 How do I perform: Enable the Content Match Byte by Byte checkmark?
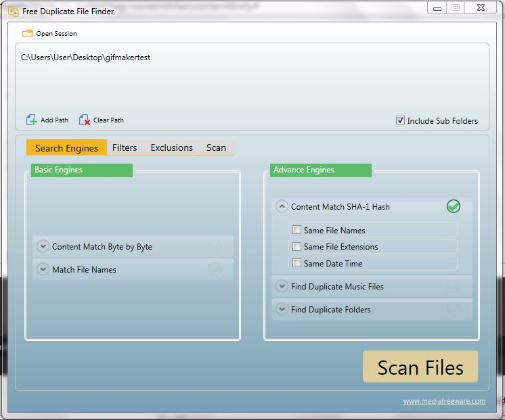point(215,247)
